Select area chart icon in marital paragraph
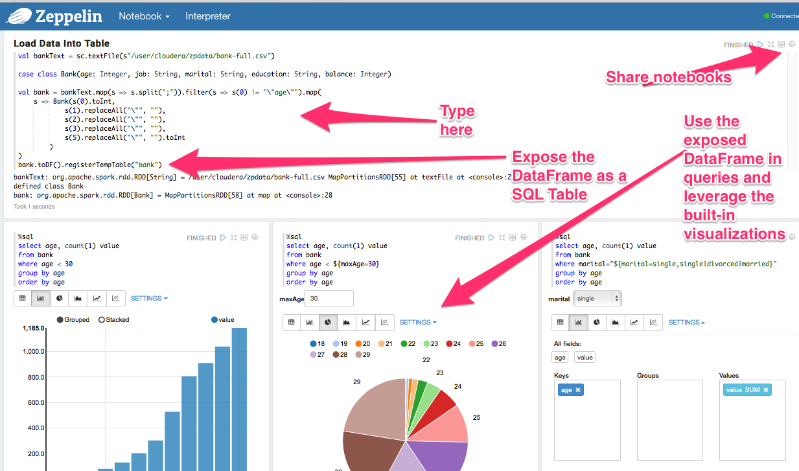 pyautogui.click(x=615, y=322)
